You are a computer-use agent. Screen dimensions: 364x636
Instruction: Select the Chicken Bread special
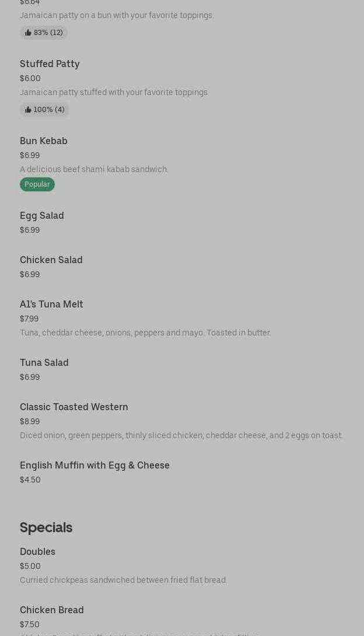52,610
